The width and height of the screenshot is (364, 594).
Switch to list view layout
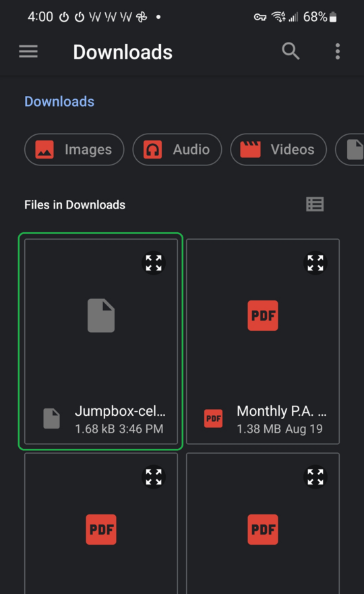(315, 205)
